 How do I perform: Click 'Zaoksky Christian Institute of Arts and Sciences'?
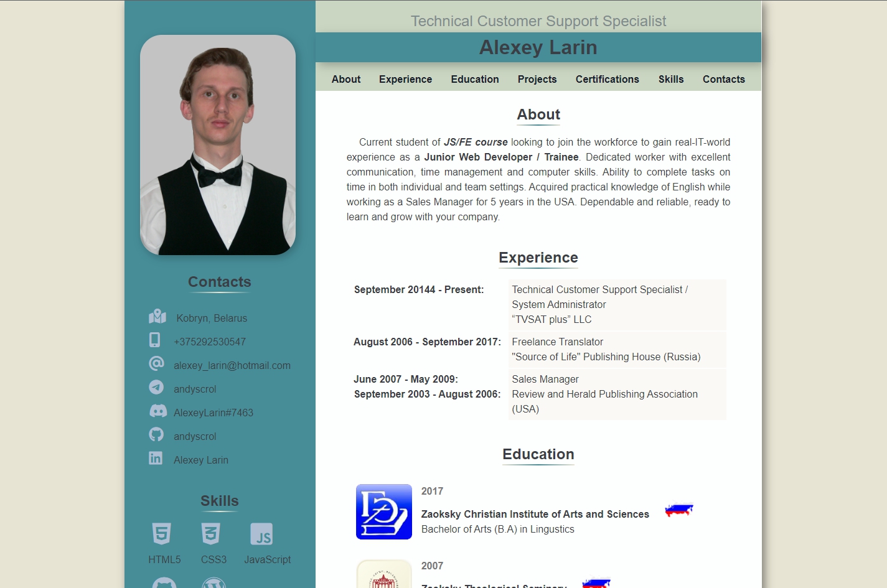(535, 514)
